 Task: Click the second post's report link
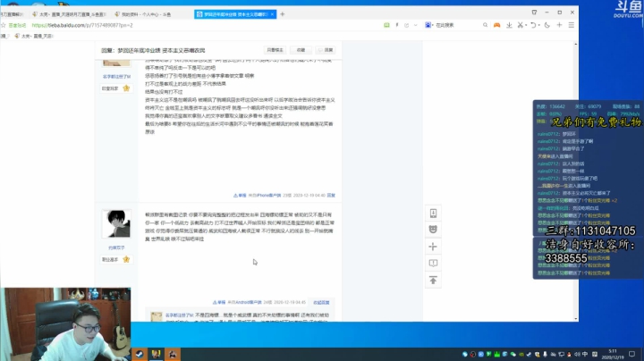[219, 302]
